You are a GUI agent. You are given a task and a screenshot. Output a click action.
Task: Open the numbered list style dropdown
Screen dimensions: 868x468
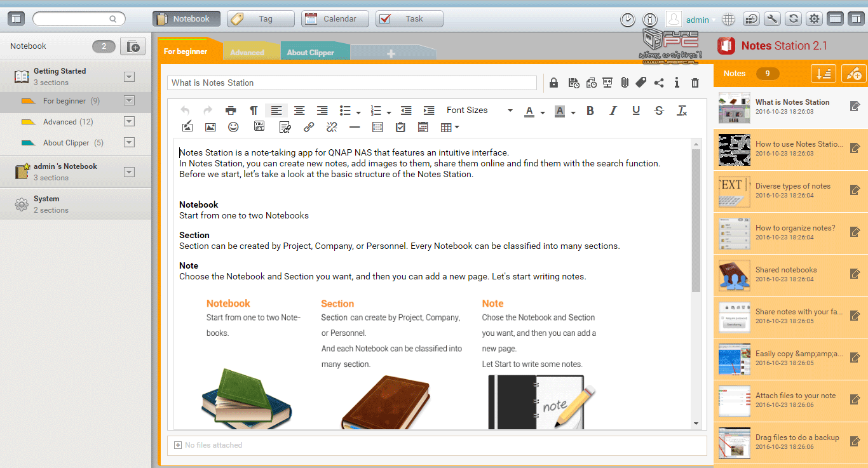pos(389,112)
